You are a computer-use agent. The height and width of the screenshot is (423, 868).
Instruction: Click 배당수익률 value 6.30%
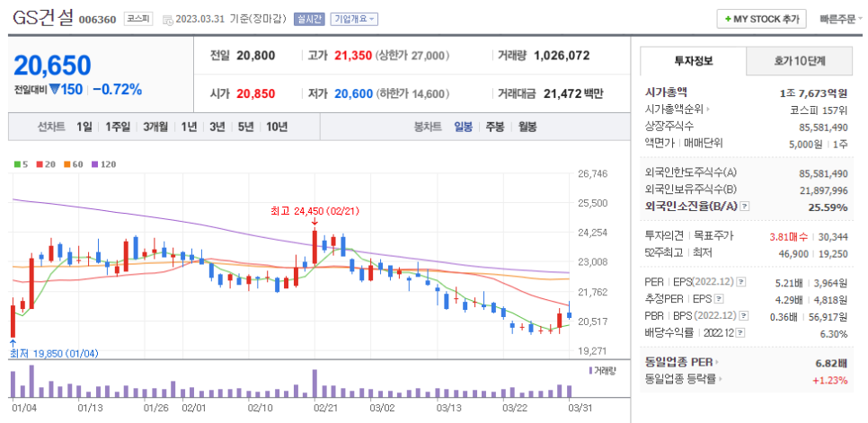click(x=834, y=334)
